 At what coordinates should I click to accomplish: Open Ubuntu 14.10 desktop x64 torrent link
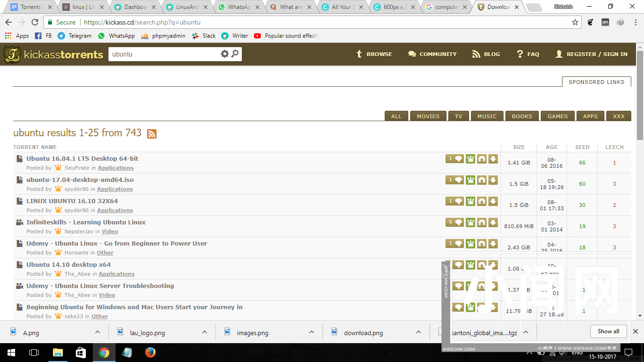pyautogui.click(x=68, y=264)
